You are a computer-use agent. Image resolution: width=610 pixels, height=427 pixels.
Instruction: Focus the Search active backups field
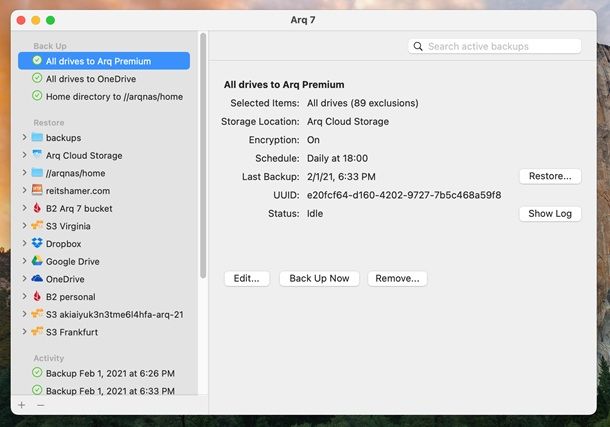point(495,46)
